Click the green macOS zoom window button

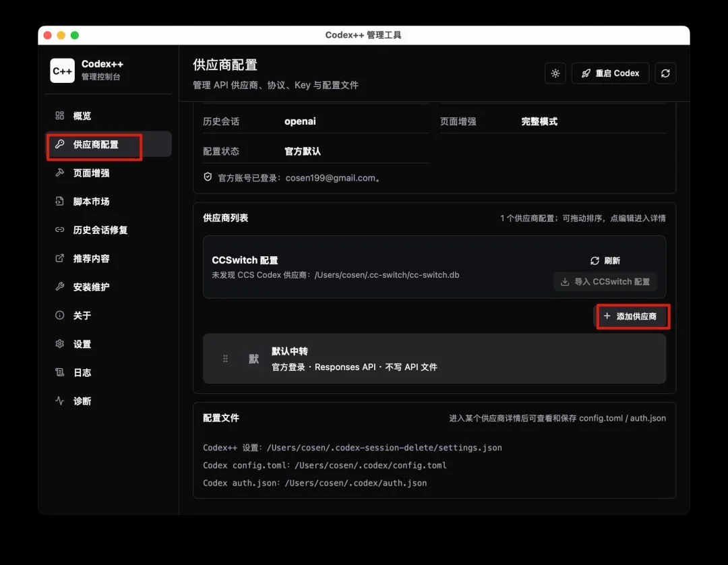(x=75, y=35)
